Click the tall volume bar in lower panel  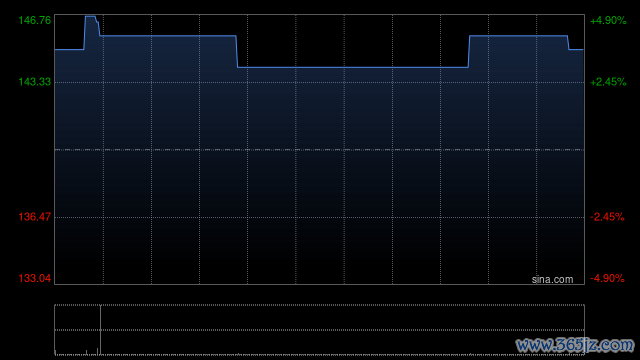(100, 330)
